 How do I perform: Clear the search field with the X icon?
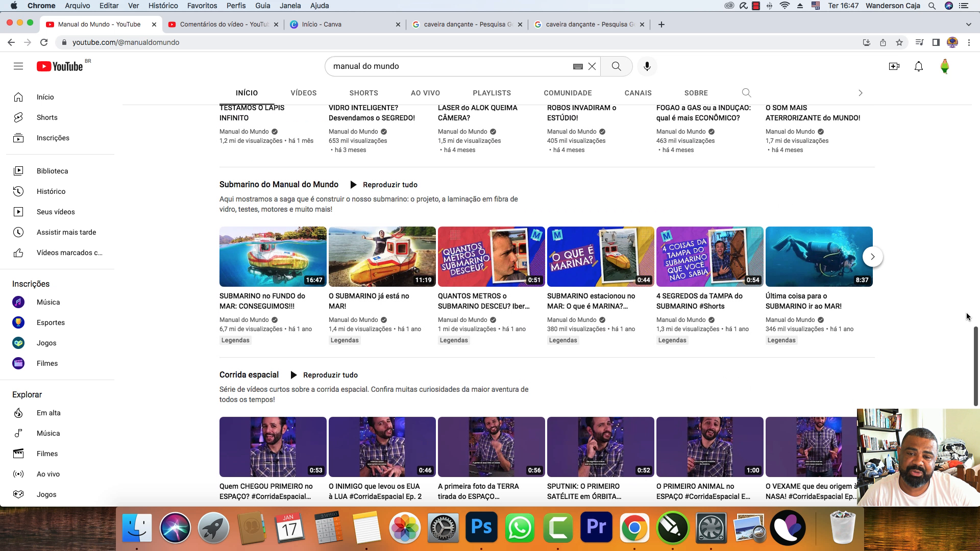point(592,66)
